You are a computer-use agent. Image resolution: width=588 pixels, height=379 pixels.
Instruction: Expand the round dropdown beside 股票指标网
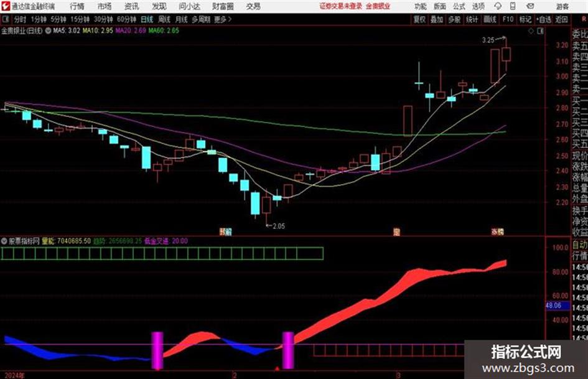pos(4,241)
